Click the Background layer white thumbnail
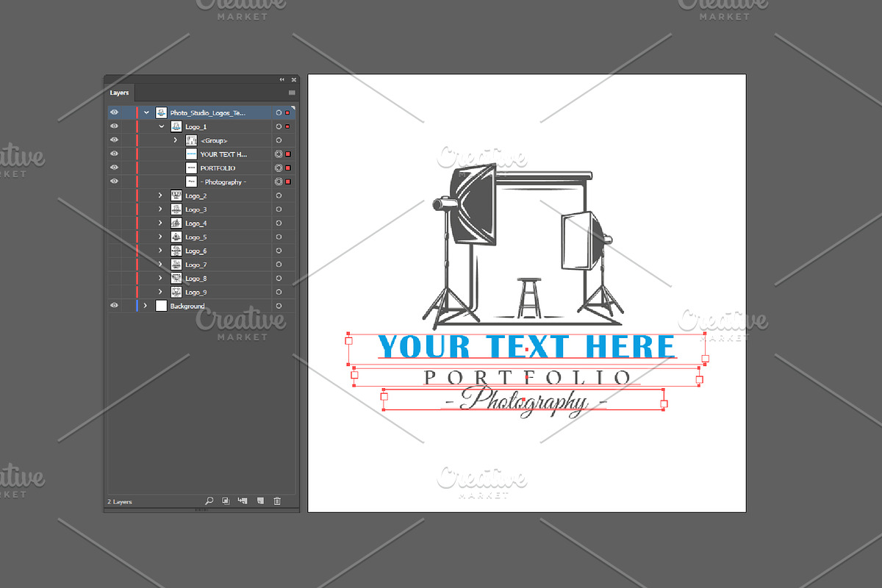The image size is (882, 588). click(162, 306)
